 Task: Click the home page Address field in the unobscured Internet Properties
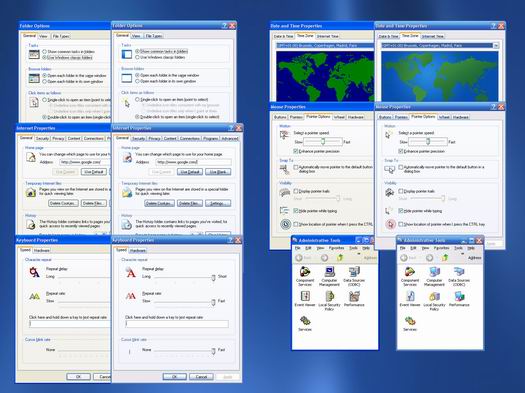pos(193,162)
